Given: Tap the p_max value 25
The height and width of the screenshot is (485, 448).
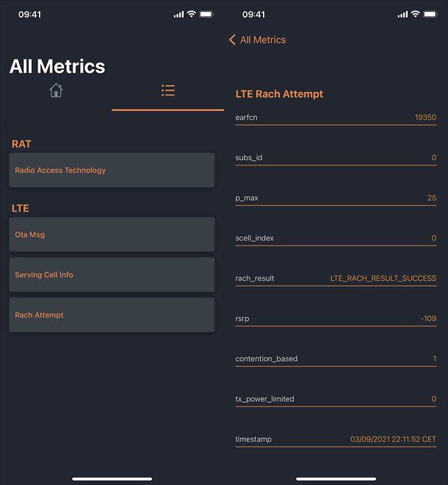Looking at the screenshot, I should [432, 198].
